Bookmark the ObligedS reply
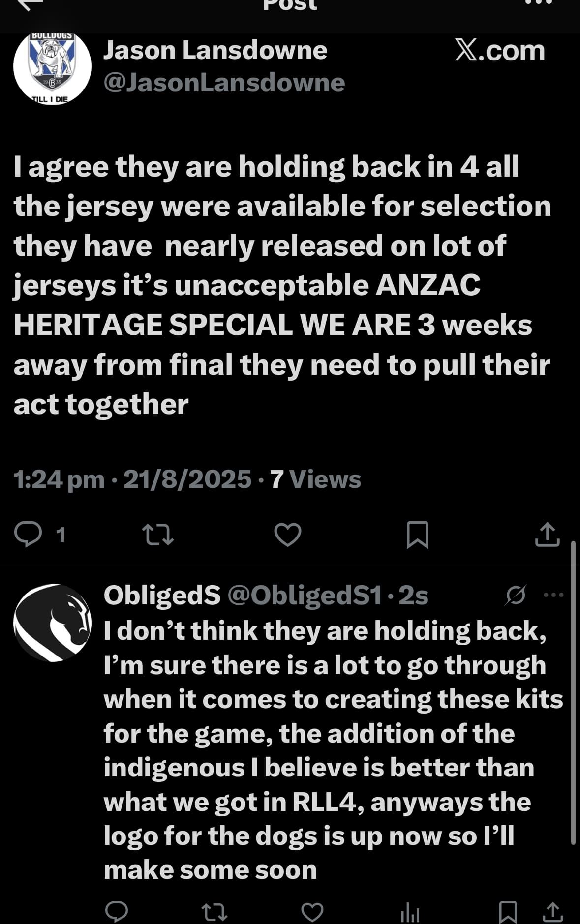This screenshot has width=580, height=924. tap(508, 912)
